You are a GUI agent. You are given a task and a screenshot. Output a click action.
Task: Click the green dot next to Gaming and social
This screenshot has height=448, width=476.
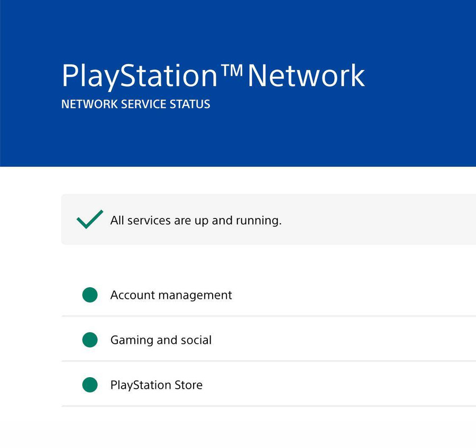click(x=89, y=340)
